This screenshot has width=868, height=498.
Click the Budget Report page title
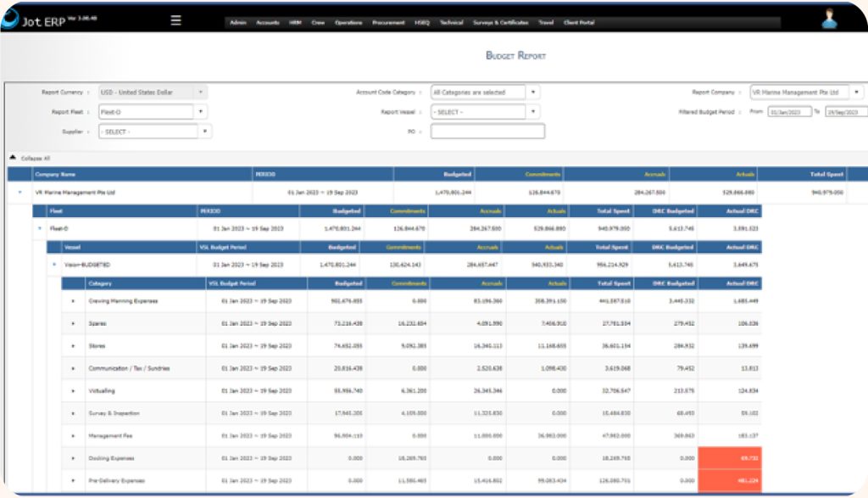click(515, 55)
